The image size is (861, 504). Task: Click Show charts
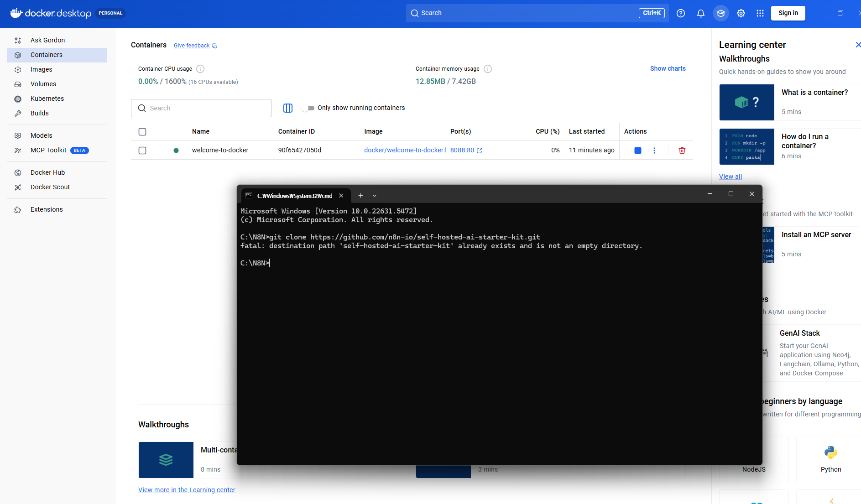point(668,68)
